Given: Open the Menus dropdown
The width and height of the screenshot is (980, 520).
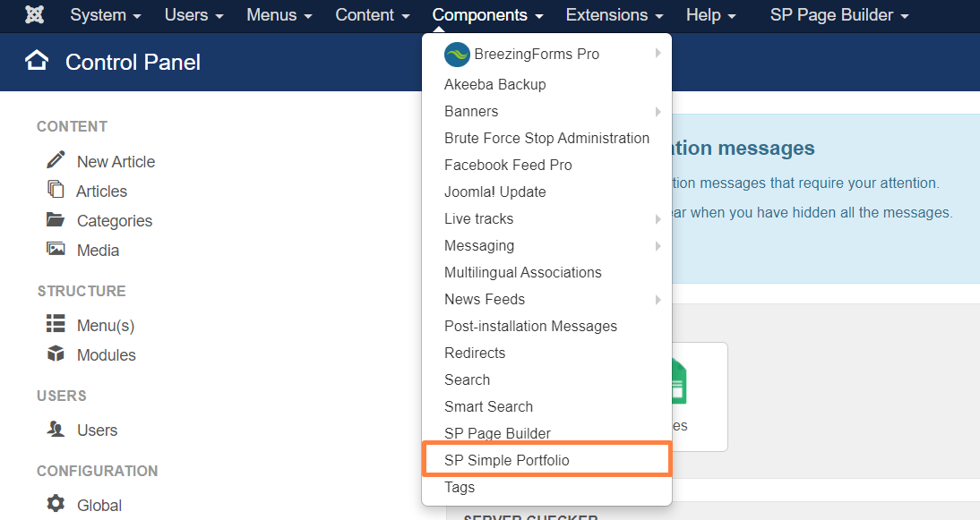Looking at the screenshot, I should click(x=279, y=15).
